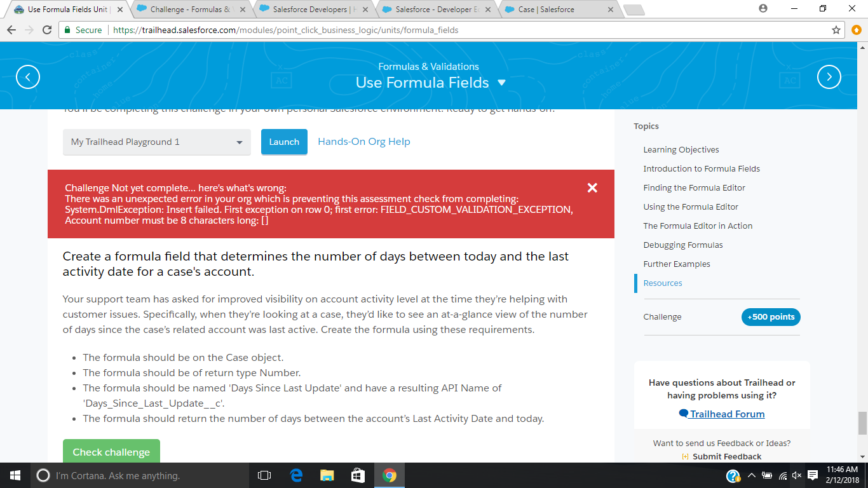The height and width of the screenshot is (488, 868).
Task: Click the Launch button
Action: pos(284,142)
